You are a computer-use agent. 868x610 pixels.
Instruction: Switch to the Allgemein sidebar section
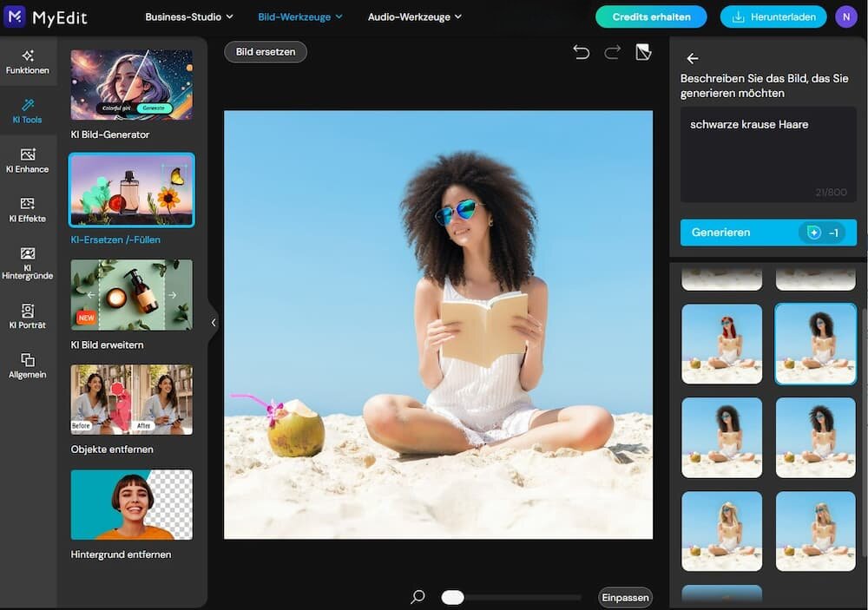(29, 366)
